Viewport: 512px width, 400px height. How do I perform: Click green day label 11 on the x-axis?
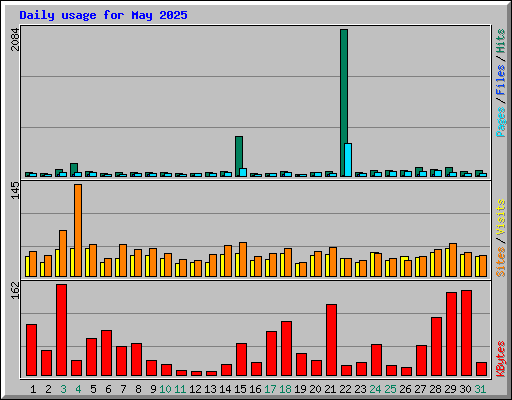pyautogui.click(x=180, y=389)
